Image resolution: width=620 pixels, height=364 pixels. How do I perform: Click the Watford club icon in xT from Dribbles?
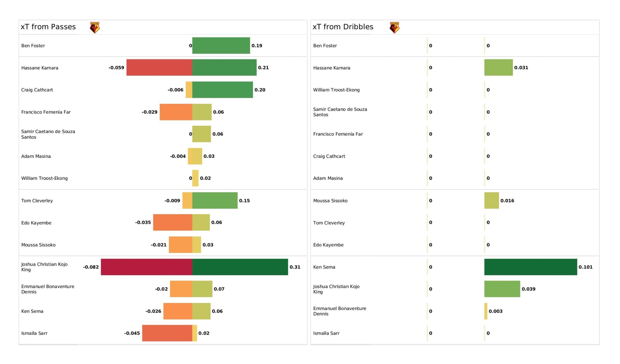tap(395, 27)
